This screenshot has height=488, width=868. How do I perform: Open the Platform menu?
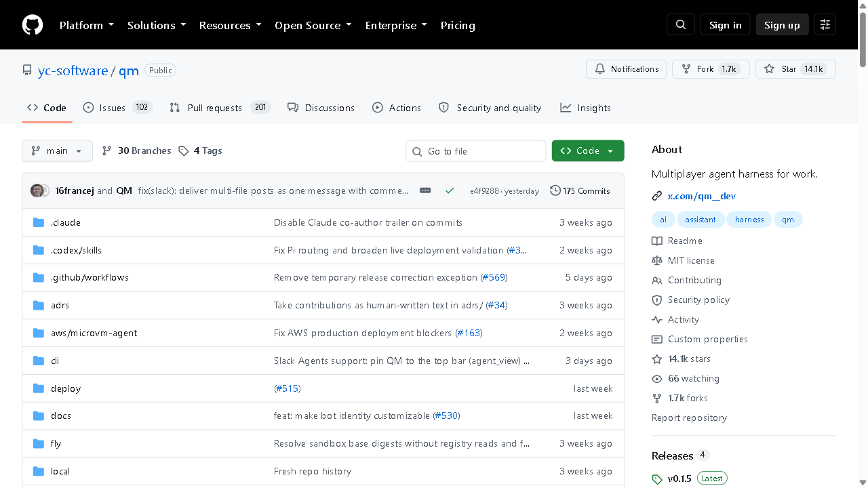(86, 25)
